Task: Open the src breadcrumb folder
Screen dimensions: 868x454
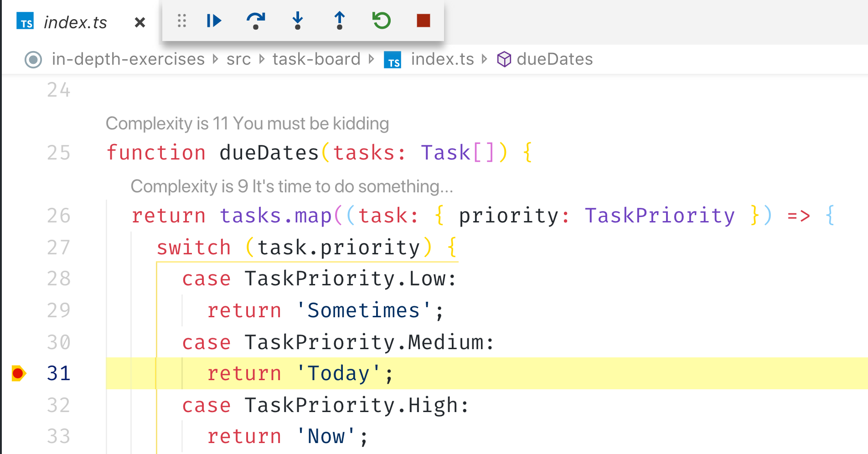Action: tap(238, 59)
